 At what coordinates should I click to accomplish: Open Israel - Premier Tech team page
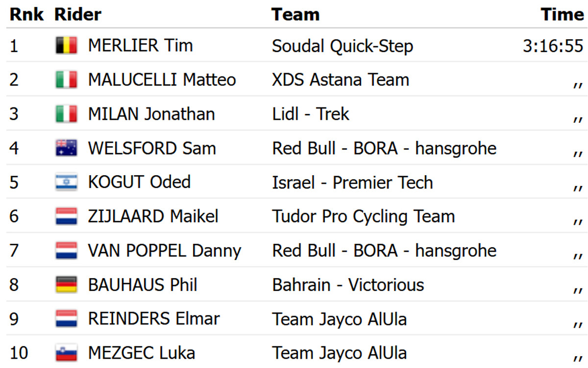pyautogui.click(x=352, y=183)
